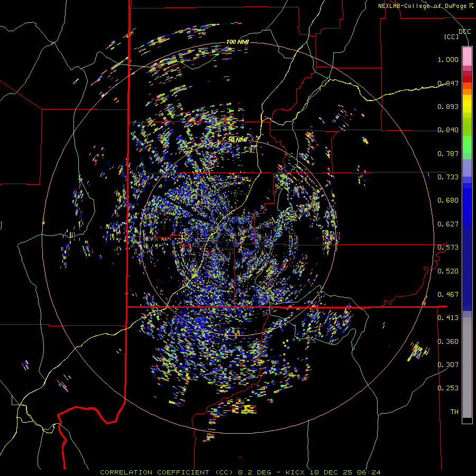The width and height of the screenshot is (476, 476).
Task: Click the 0.893 legend value
Action: (x=448, y=106)
